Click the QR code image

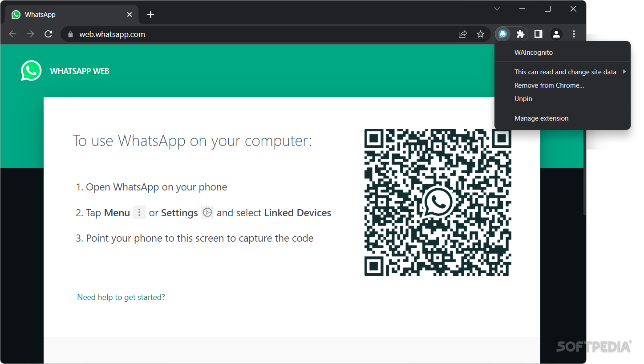click(x=438, y=202)
